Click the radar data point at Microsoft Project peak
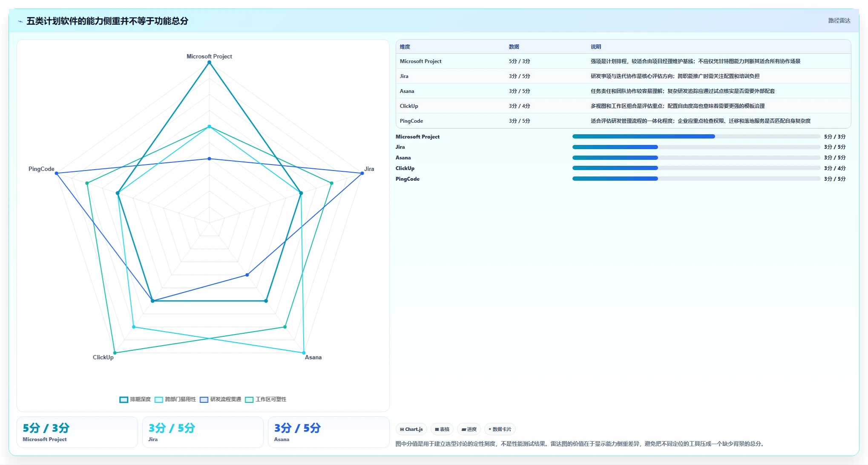This screenshot has height=465, width=868. point(209,62)
